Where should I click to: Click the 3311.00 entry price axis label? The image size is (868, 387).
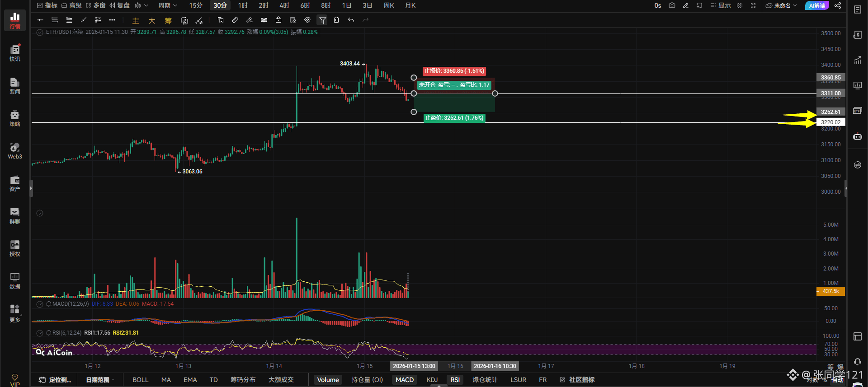[831, 93]
